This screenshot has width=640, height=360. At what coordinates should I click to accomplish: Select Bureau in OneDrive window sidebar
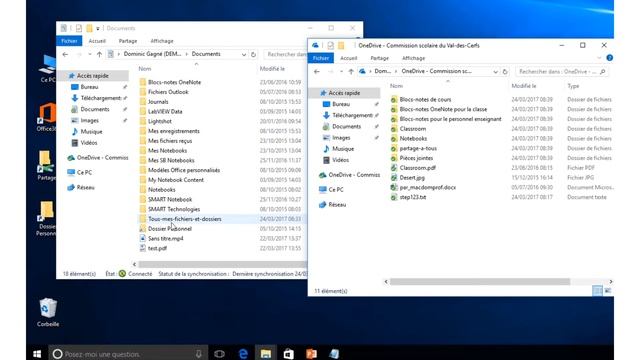click(x=341, y=104)
